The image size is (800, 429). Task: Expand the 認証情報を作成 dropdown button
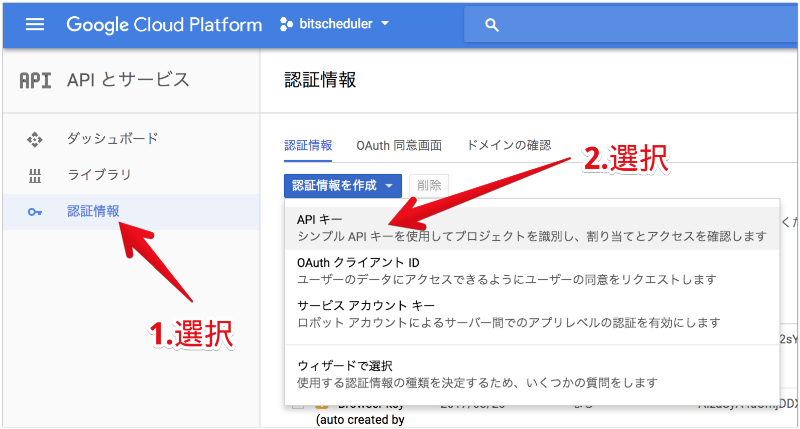[x=343, y=186]
